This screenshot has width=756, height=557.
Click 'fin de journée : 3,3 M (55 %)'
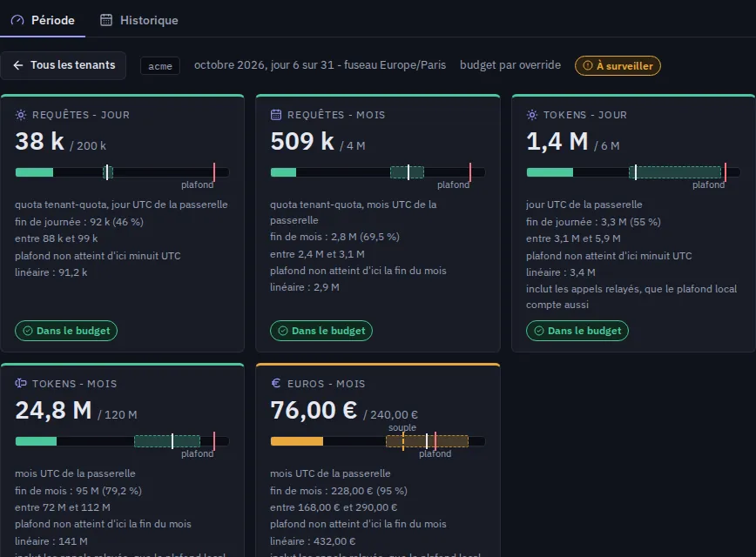pyautogui.click(x=593, y=222)
